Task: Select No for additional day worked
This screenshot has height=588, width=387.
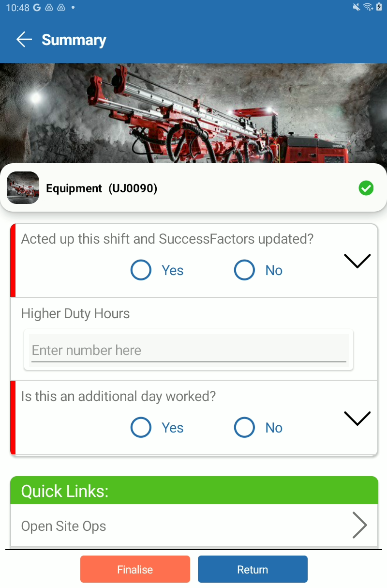Action: pyautogui.click(x=258, y=428)
